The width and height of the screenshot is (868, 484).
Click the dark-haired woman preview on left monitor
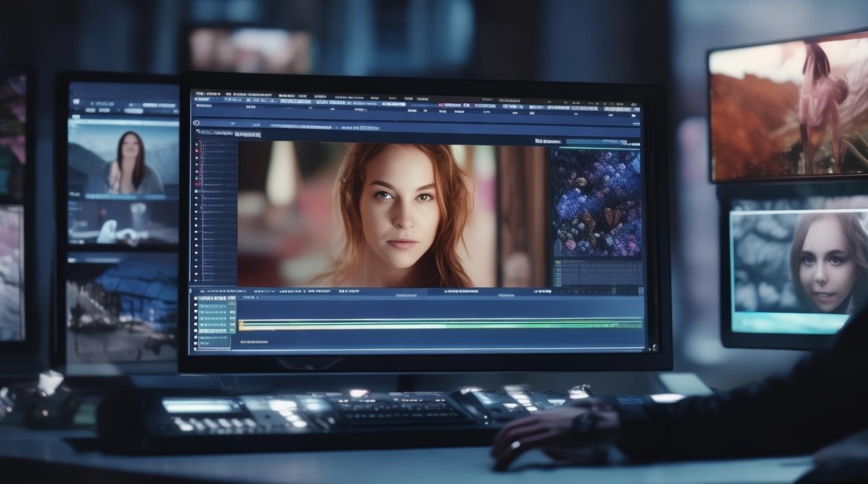click(x=123, y=159)
